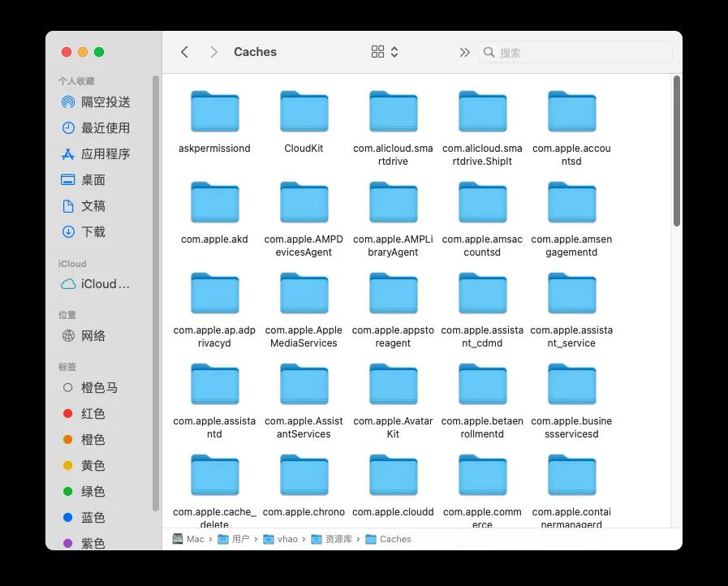The width and height of the screenshot is (728, 586).
Task: Open the view layout selector in toolbar
Action: tap(382, 51)
